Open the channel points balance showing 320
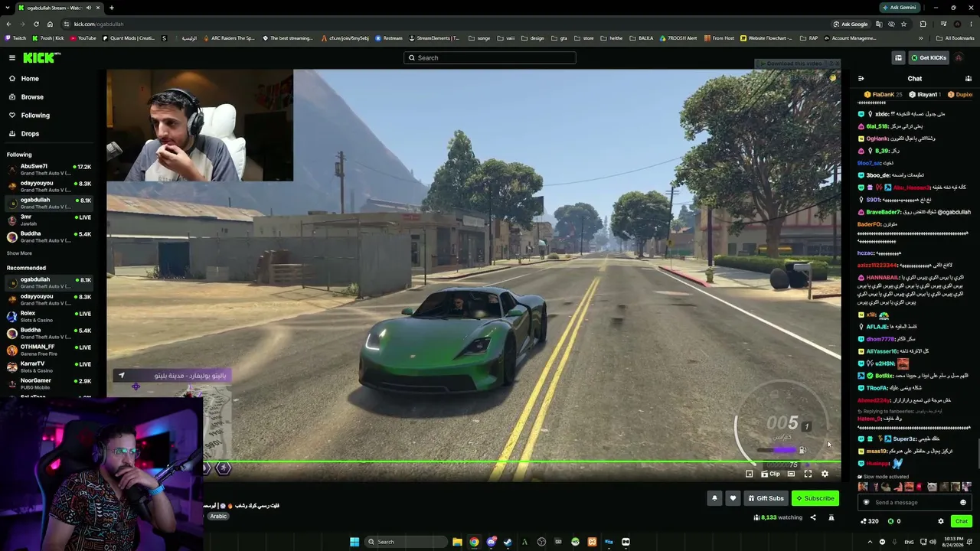This screenshot has height=551, width=980. (x=869, y=521)
